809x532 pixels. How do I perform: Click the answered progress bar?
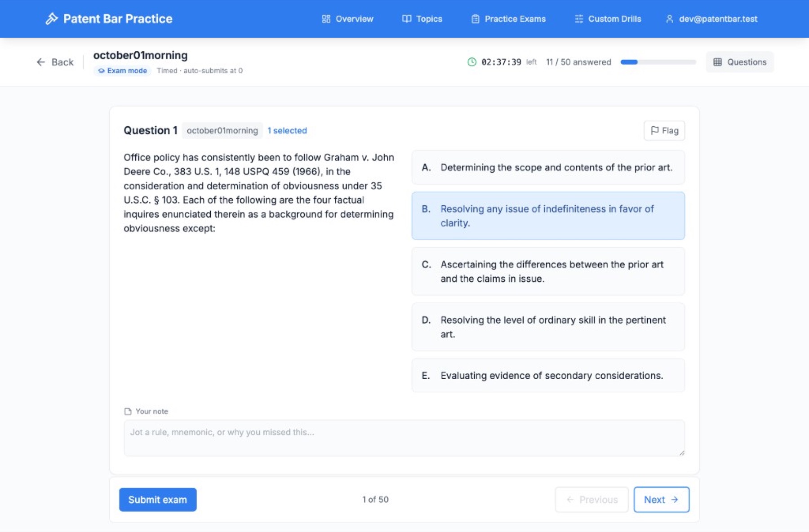click(x=658, y=62)
